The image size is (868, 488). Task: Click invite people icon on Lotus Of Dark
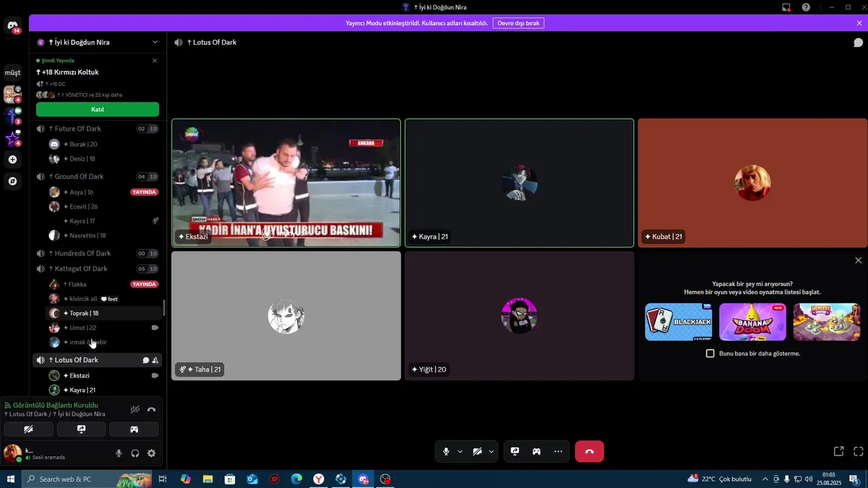pos(155,361)
